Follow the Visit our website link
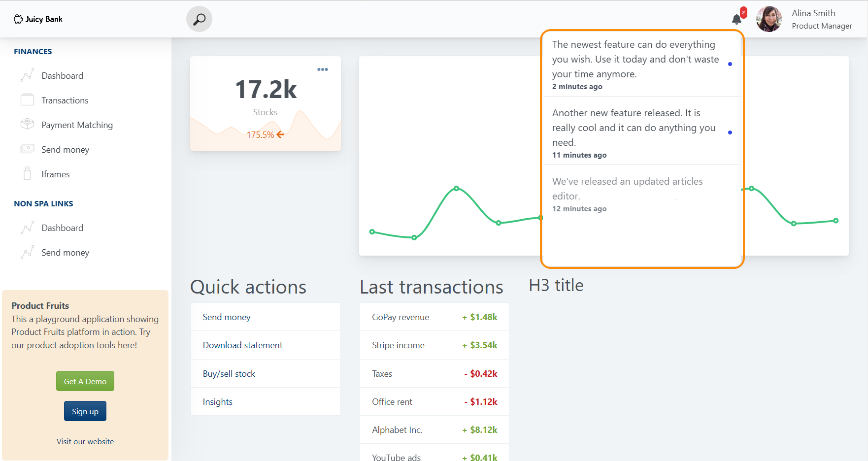 coord(85,441)
